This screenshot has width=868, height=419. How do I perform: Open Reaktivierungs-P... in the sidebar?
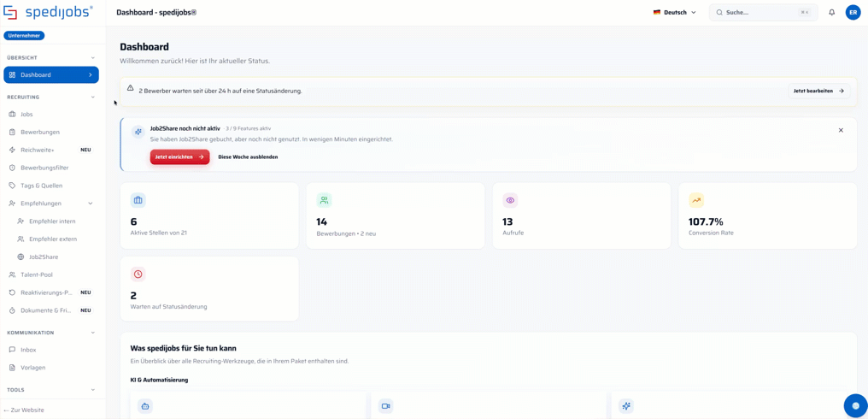coord(51,292)
